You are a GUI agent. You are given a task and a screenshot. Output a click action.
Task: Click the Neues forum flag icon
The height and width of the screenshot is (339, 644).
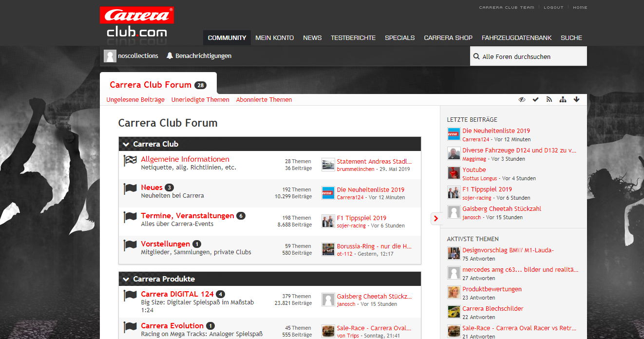(x=131, y=189)
